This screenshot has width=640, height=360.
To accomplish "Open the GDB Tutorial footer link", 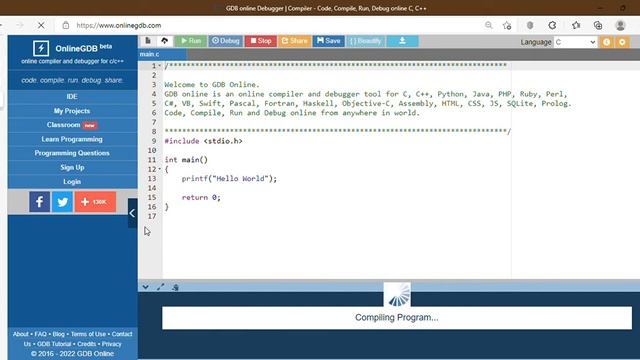I will point(54,344).
